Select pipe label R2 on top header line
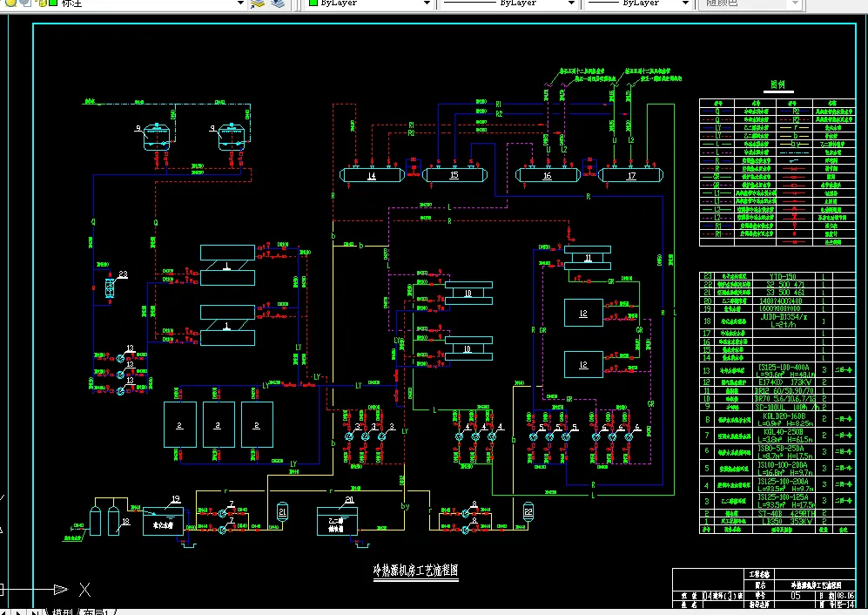The height and width of the screenshot is (615, 868). point(500,113)
